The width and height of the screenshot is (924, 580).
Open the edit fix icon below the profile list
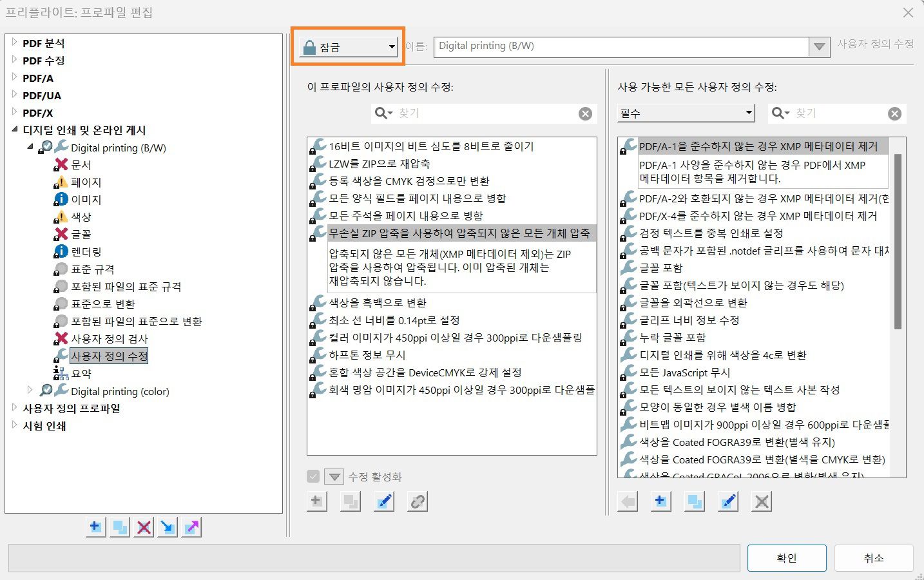click(384, 501)
